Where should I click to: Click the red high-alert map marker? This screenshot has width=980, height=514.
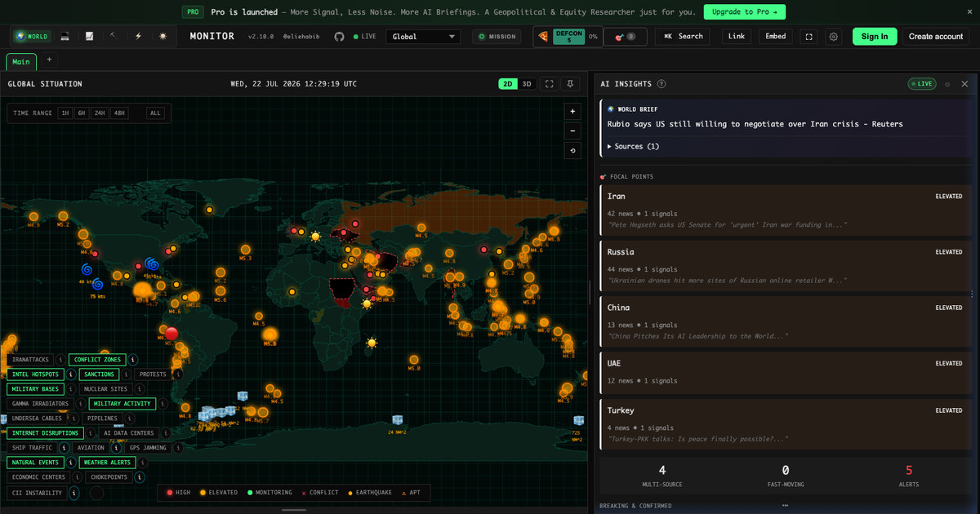click(171, 333)
